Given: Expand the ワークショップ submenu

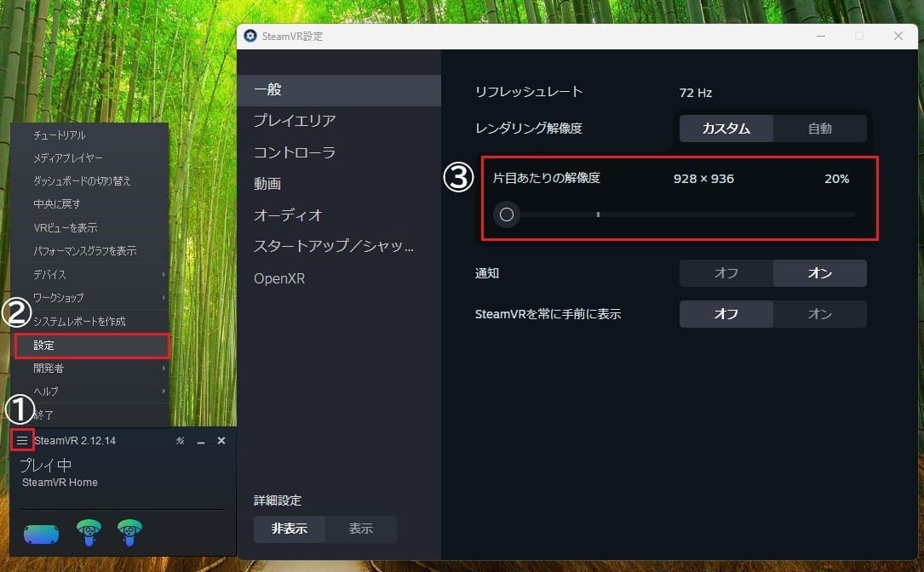Looking at the screenshot, I should [x=89, y=298].
